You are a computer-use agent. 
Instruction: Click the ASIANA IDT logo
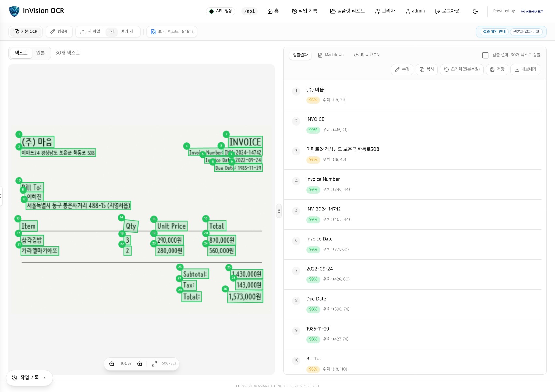click(532, 11)
